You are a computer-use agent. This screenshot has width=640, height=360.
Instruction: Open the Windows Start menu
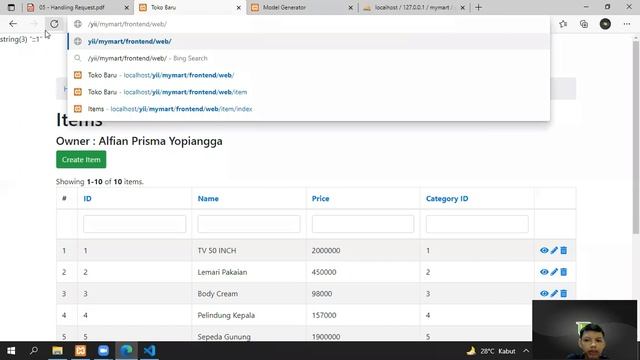coord(11,351)
